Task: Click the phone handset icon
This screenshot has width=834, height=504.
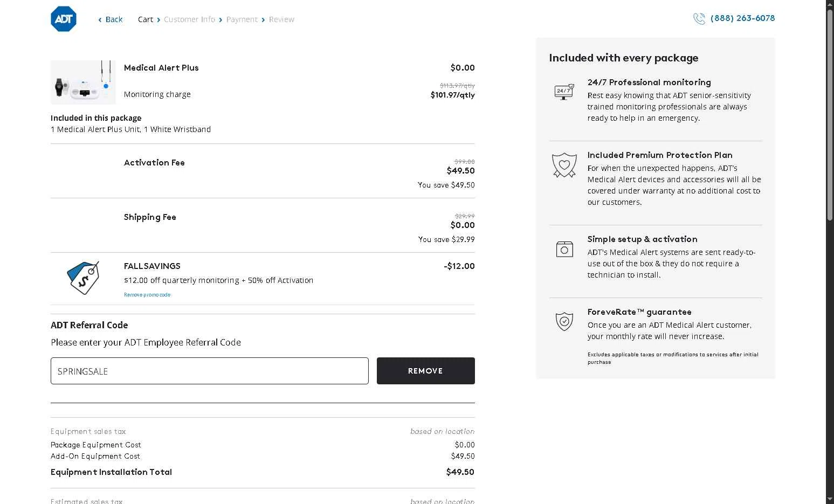Action: point(699,19)
